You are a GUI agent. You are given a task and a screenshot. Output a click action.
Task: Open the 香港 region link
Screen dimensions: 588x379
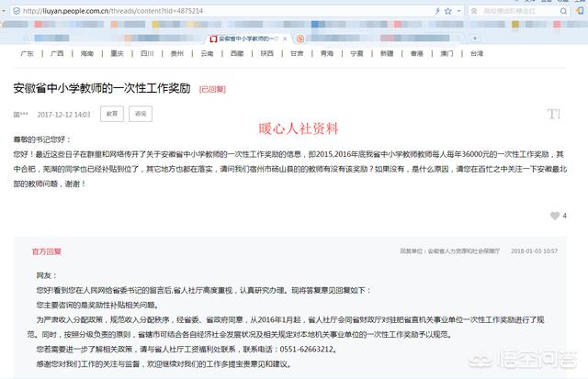(416, 53)
